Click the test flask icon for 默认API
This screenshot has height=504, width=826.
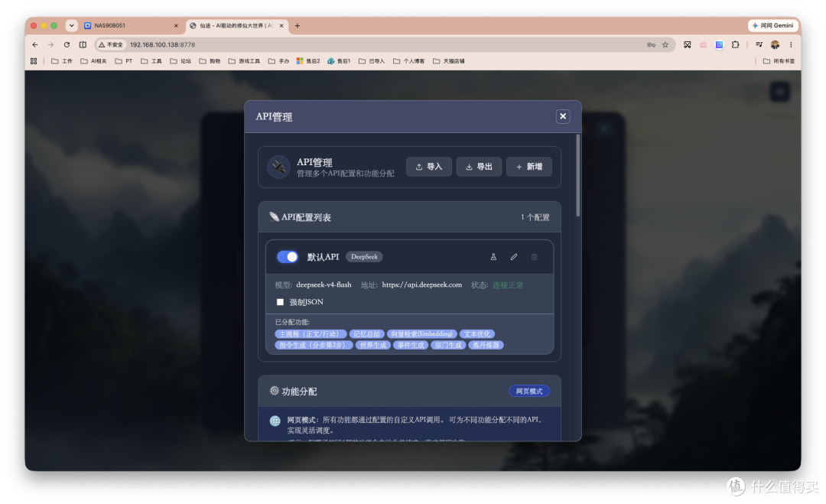493,256
